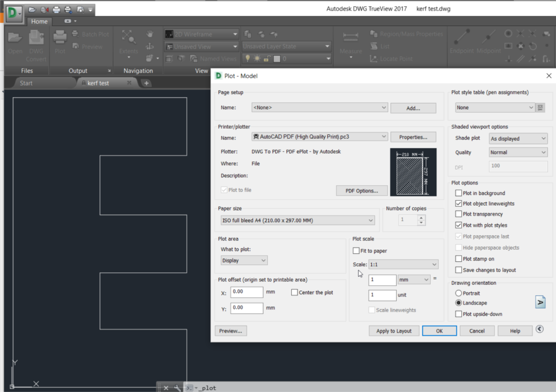Screen dimensions: 556x392
Task: Enable Plot transparency checkbox
Action: point(459,214)
